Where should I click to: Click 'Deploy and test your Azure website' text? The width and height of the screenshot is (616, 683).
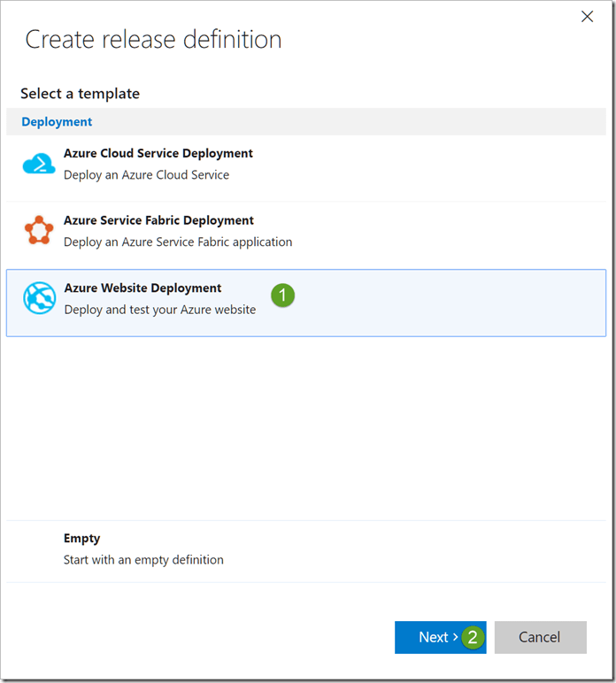pos(159,310)
